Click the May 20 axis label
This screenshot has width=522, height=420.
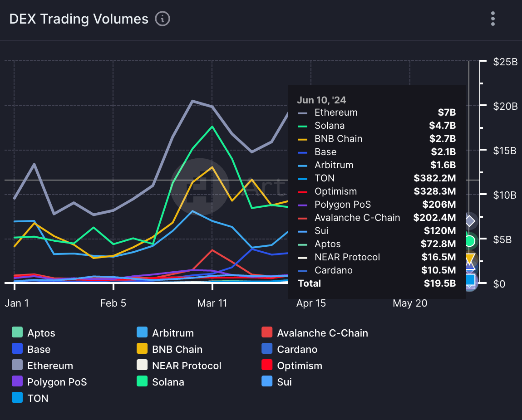click(410, 303)
